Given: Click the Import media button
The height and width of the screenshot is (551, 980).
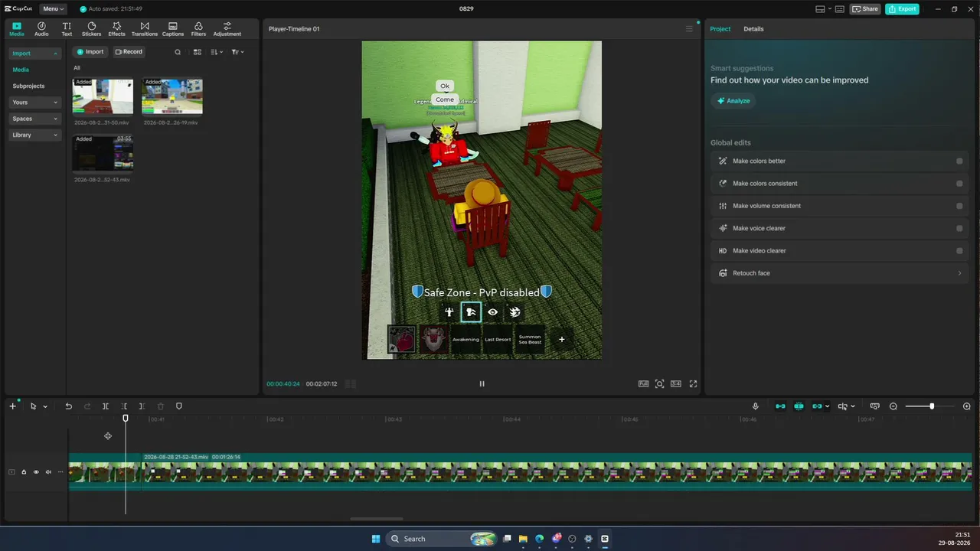Looking at the screenshot, I should point(90,52).
